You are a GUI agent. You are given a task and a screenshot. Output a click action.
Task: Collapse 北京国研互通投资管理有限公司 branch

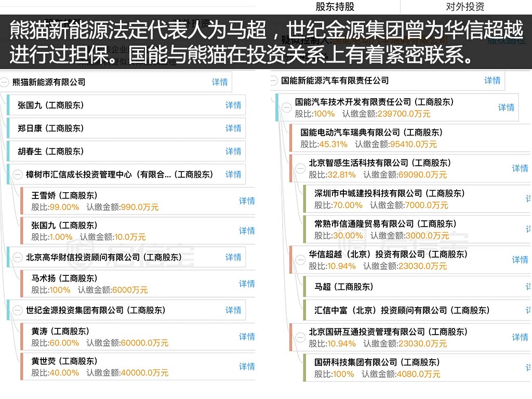pyautogui.click(x=300, y=337)
